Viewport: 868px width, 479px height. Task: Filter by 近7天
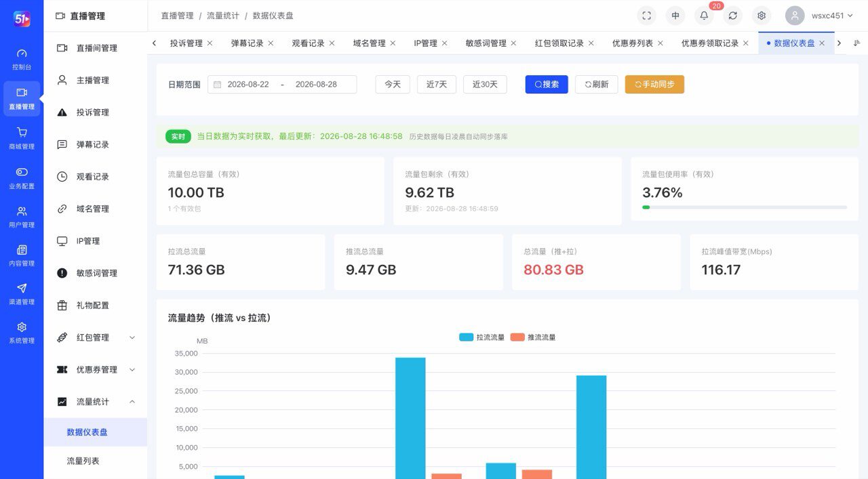click(437, 85)
